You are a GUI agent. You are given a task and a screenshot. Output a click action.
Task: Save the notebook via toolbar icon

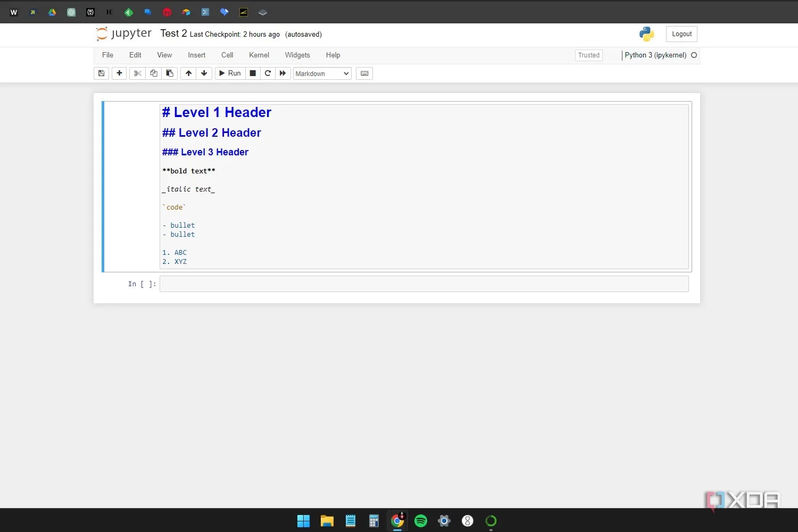coord(101,73)
